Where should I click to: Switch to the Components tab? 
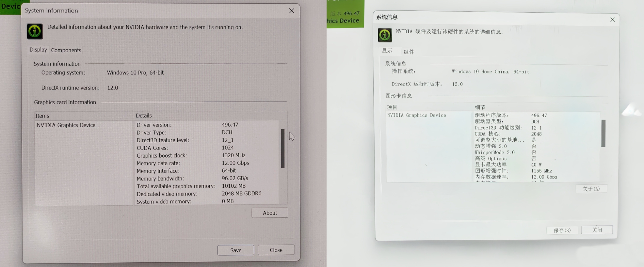(x=66, y=50)
